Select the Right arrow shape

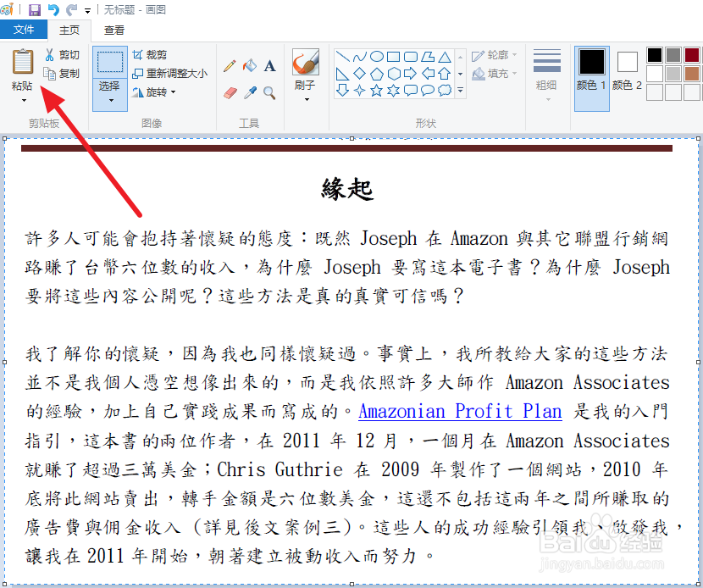coord(410,74)
